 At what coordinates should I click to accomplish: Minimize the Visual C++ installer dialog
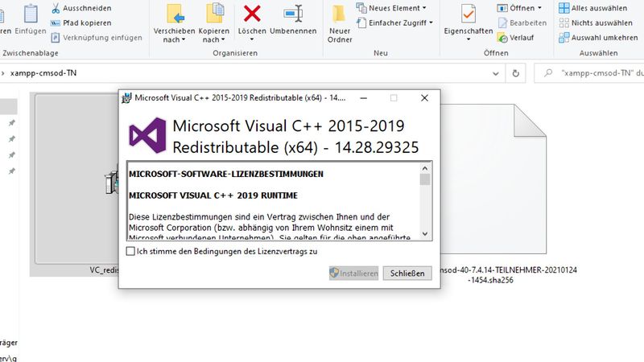(x=364, y=98)
